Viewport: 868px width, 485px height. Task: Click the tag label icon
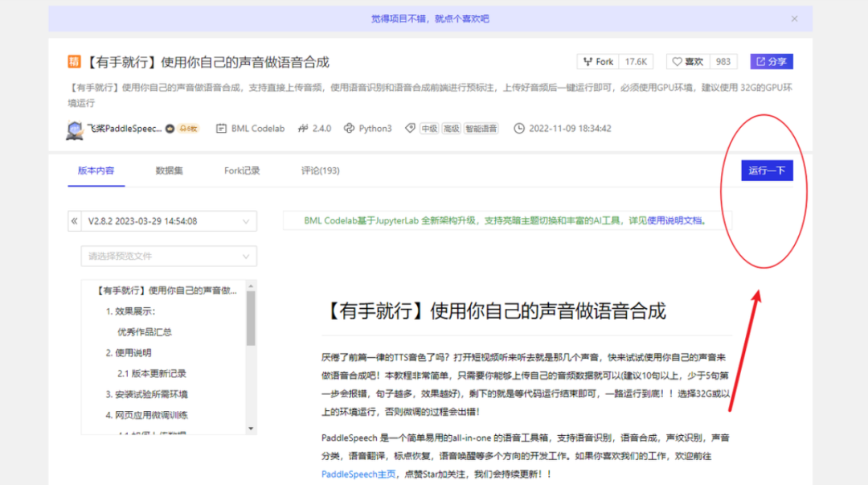tap(410, 128)
